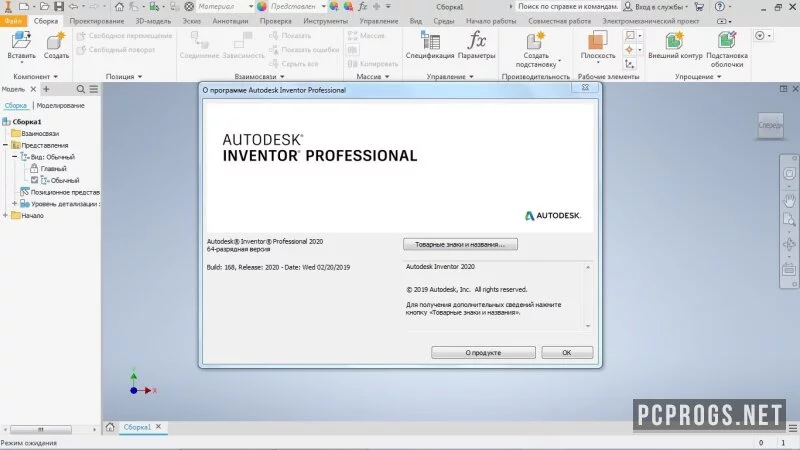Image resolution: width=800 pixels, height=450 pixels.
Task: Click the fx parameters icon in title bar
Action: pos(362,7)
